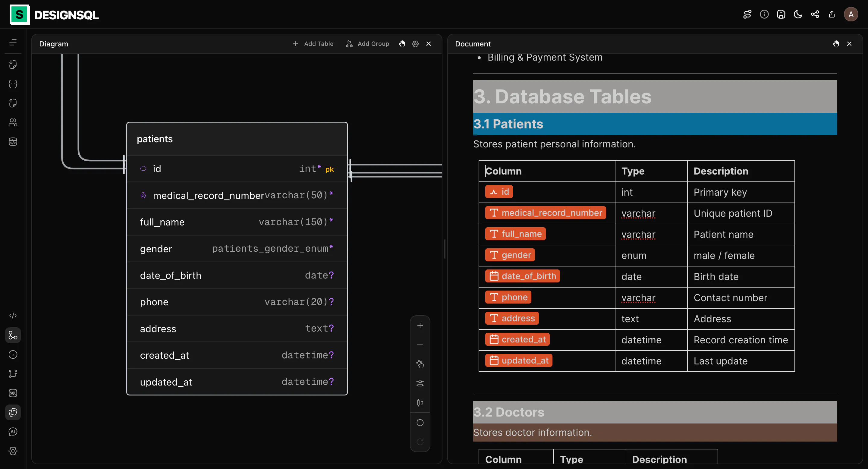Click the pointer hand tool in zoom controls

[420, 364]
